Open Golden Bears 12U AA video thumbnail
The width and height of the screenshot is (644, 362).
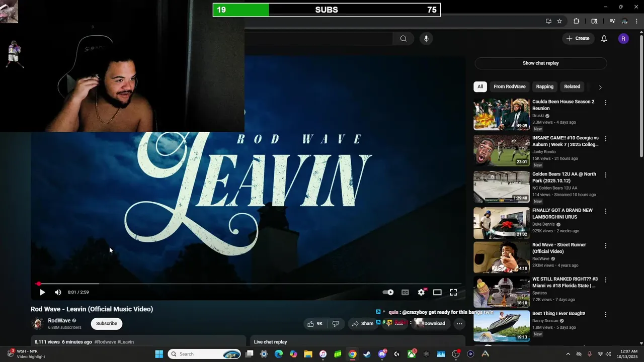point(502,187)
